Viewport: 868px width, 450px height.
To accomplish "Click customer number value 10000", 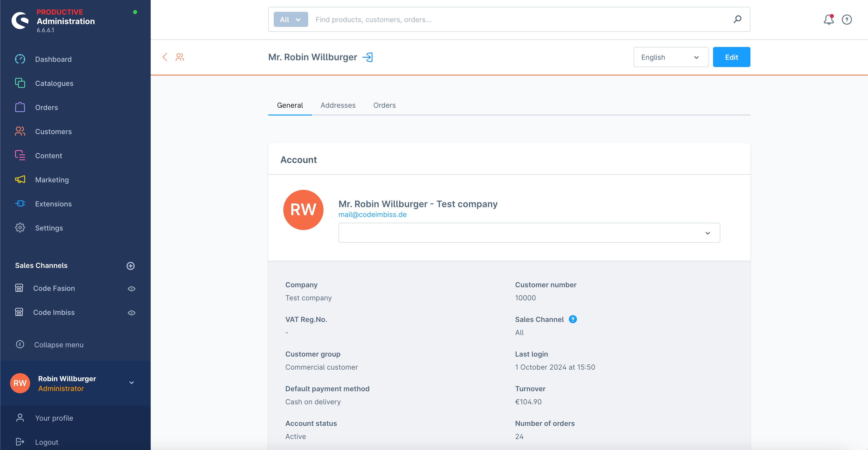I will click(x=525, y=298).
